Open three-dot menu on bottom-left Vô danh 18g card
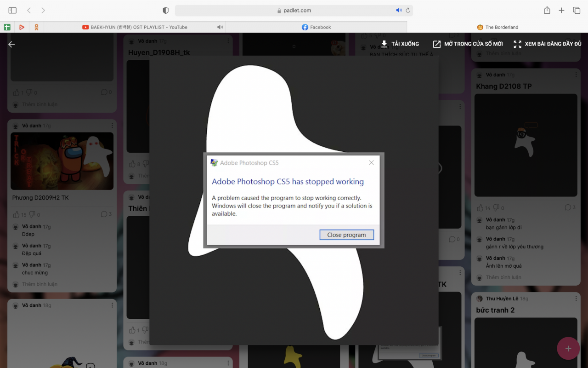 click(x=112, y=305)
